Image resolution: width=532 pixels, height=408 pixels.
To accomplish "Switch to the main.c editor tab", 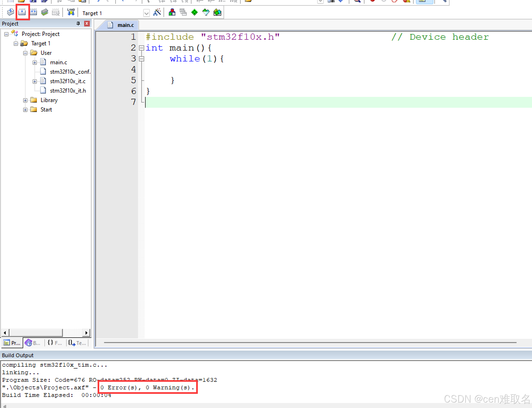I will [x=125, y=25].
